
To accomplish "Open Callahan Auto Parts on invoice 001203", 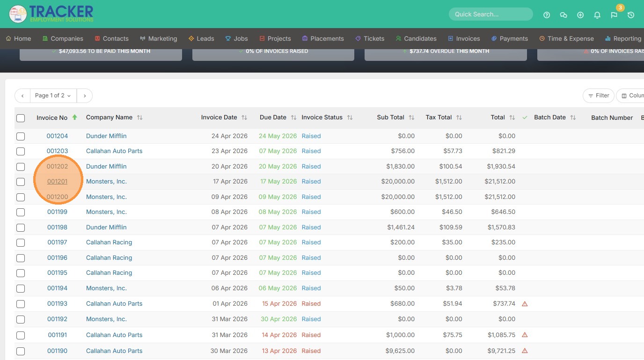I will pos(114,151).
